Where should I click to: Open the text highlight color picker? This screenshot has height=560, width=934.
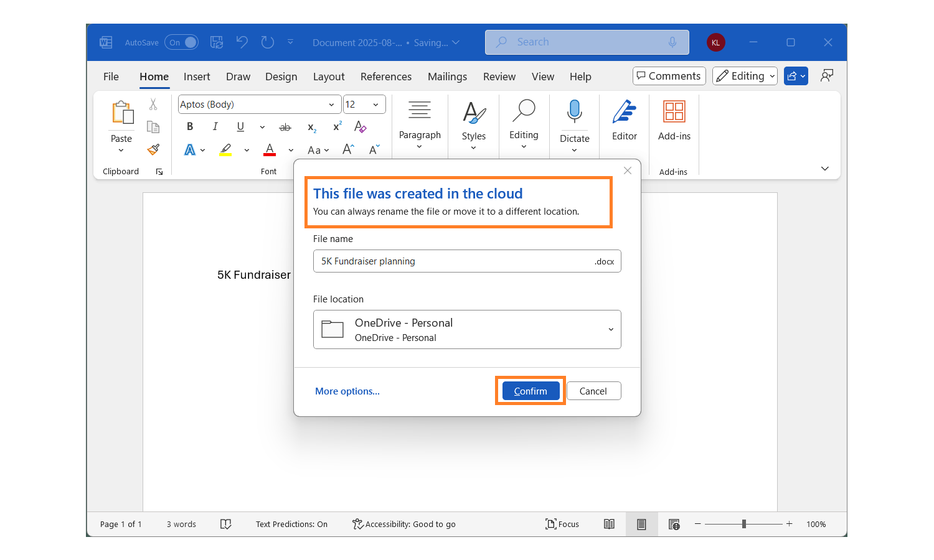pos(247,150)
